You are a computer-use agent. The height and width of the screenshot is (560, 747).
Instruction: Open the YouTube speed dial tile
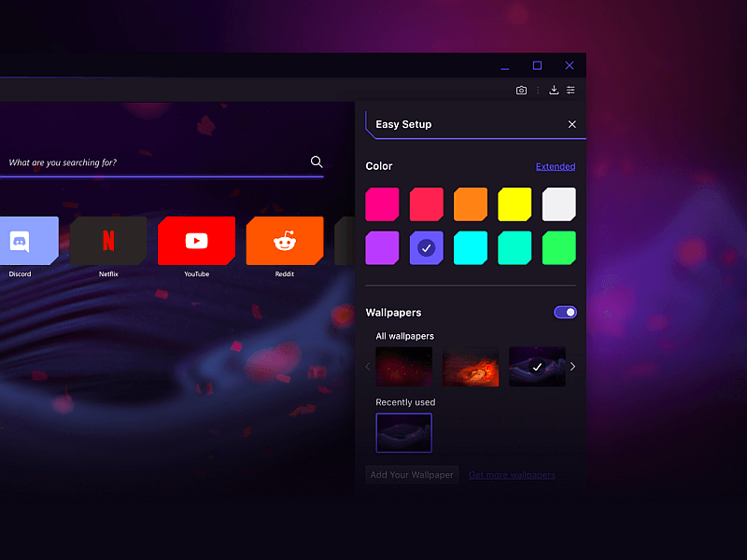click(x=196, y=241)
